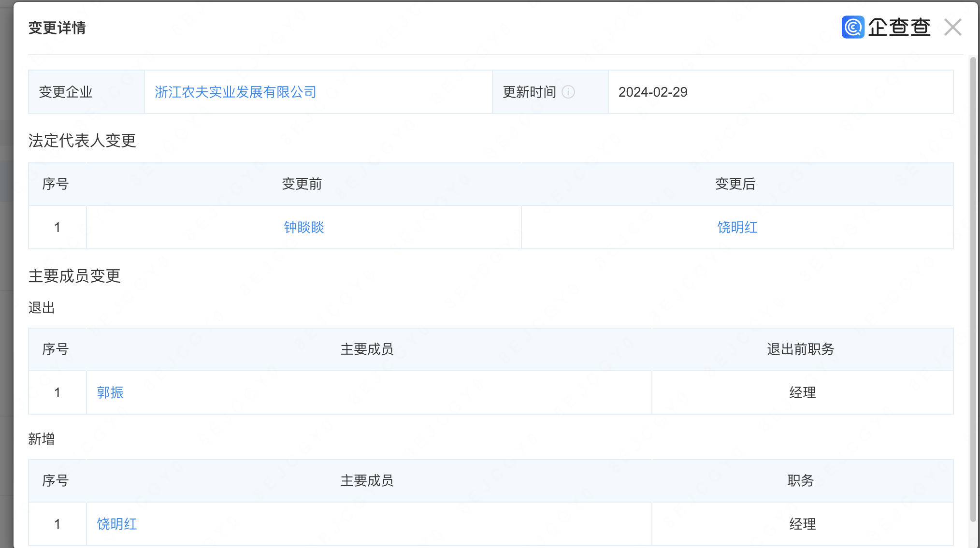Open 饶明红 in the 新增 members table
Viewport: 980px width, 548px height.
(x=117, y=524)
